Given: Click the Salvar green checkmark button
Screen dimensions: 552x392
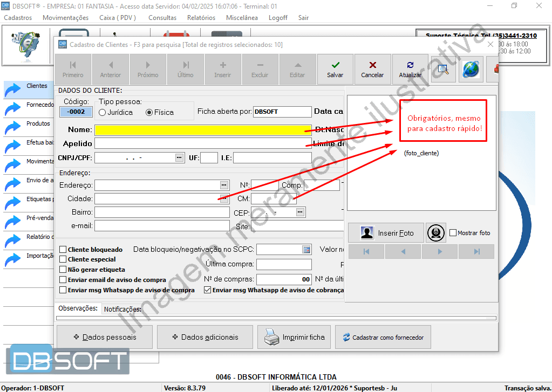Looking at the screenshot, I should (x=335, y=69).
